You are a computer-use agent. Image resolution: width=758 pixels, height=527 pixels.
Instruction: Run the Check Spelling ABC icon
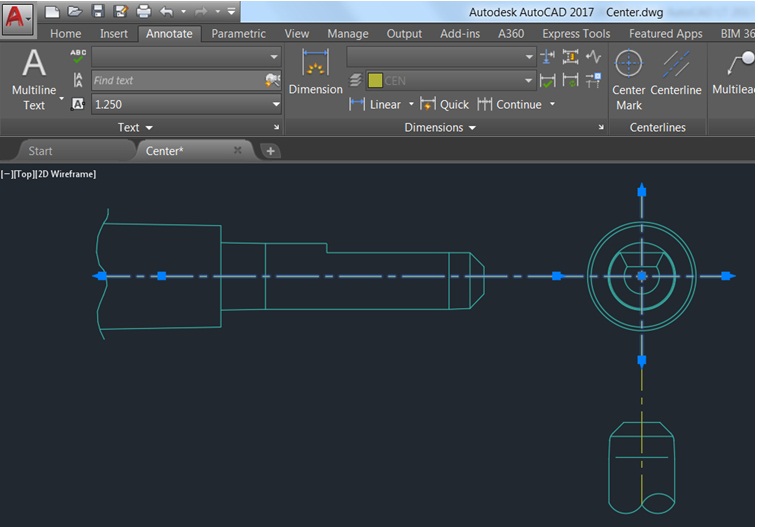78,56
